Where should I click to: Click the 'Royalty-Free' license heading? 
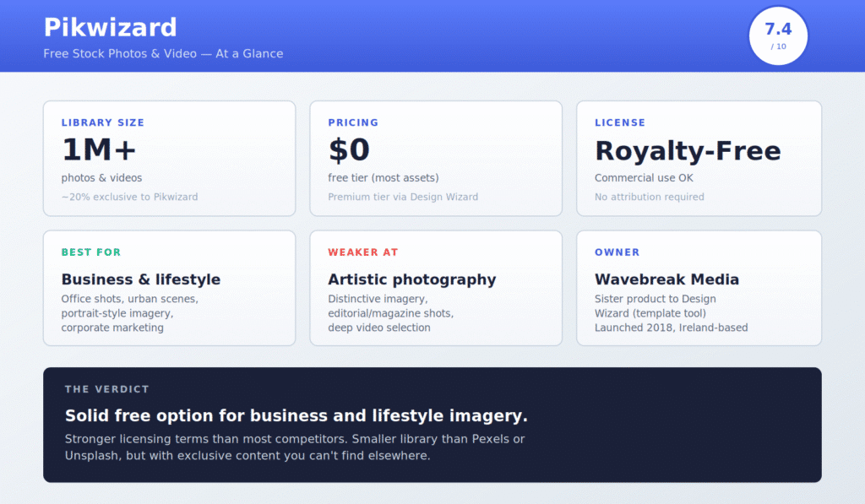(688, 150)
